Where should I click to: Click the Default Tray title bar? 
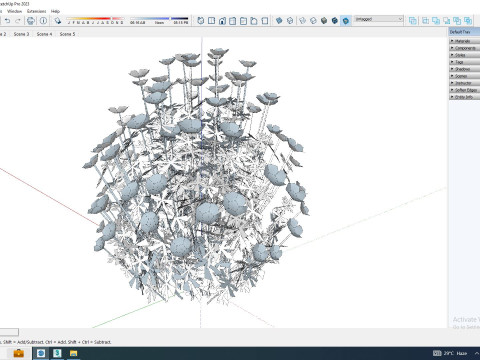(x=464, y=32)
